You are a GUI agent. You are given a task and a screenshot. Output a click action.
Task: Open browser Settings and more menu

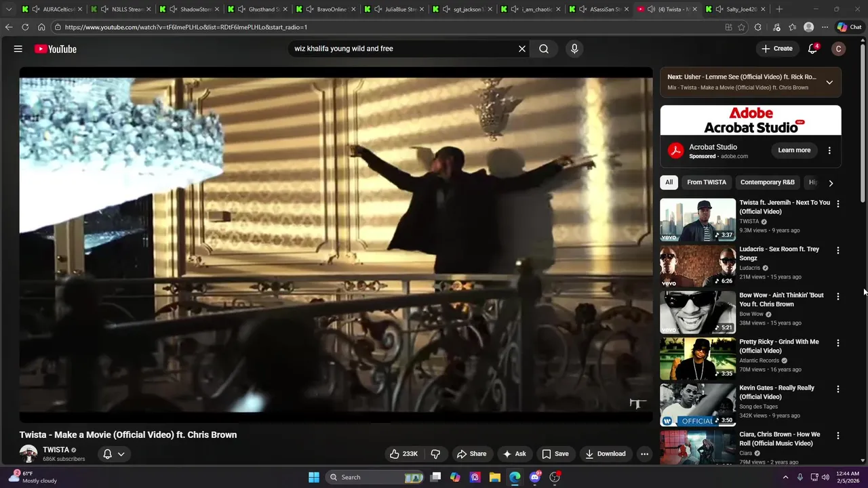(825, 27)
